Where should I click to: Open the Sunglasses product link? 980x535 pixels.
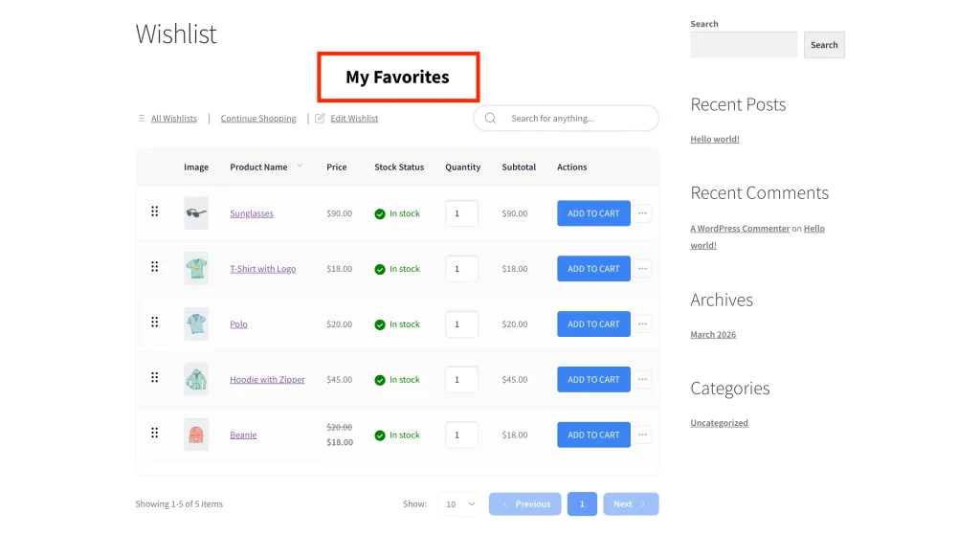[252, 213]
